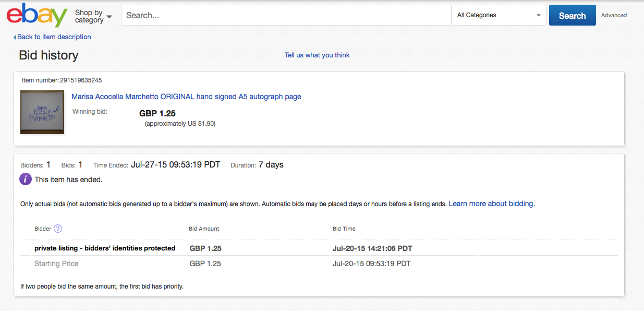Open the Marisa Acocella Marchetto item title link
This screenshot has height=311, width=644.
186,97
